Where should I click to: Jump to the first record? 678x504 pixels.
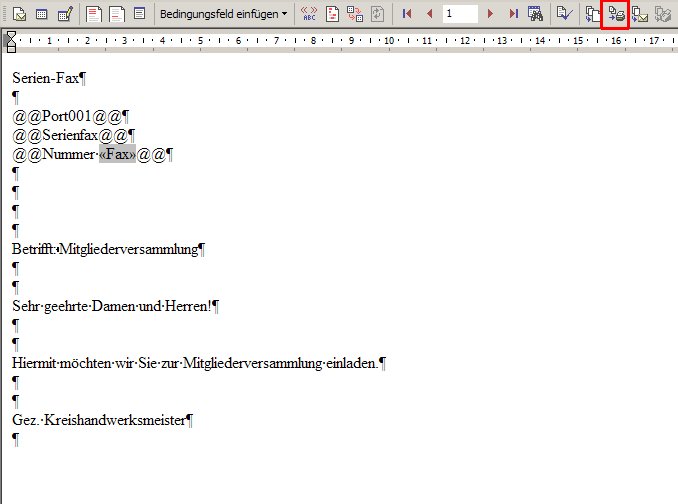tap(407, 14)
